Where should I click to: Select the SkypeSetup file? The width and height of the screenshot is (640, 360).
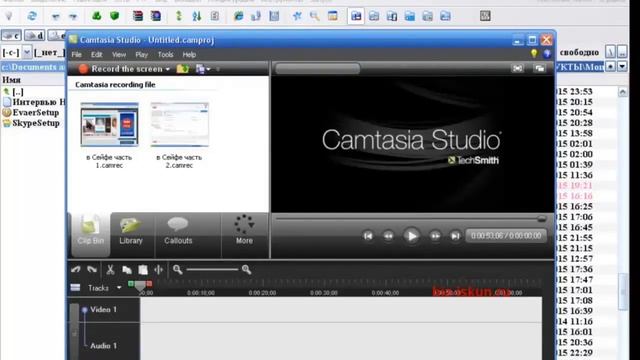[x=31, y=123]
